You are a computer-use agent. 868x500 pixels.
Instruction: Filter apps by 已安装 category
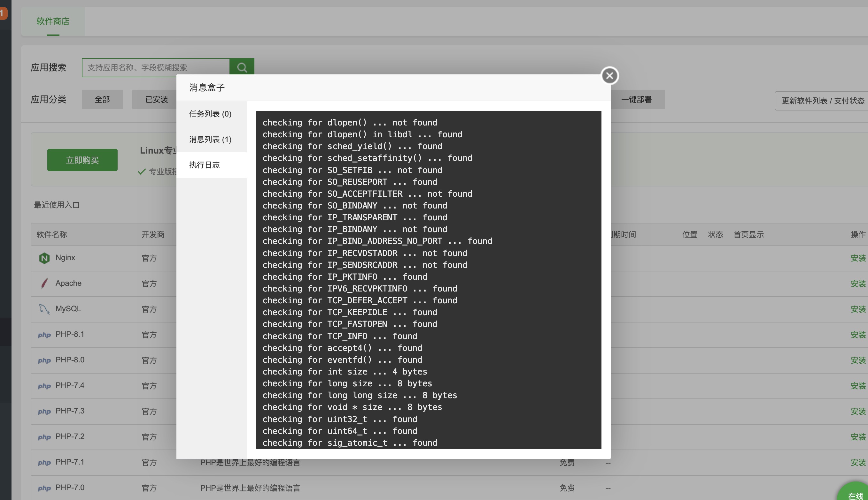pyautogui.click(x=156, y=100)
